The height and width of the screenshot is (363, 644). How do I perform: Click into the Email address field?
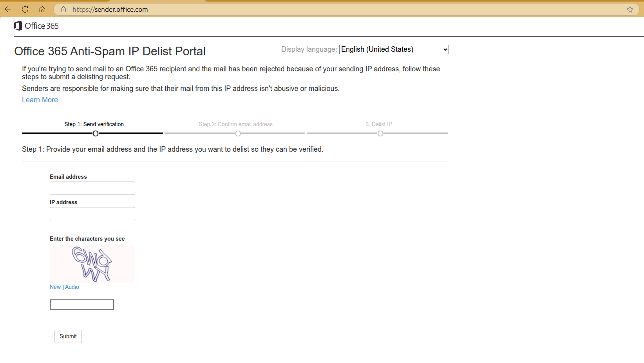coord(92,188)
